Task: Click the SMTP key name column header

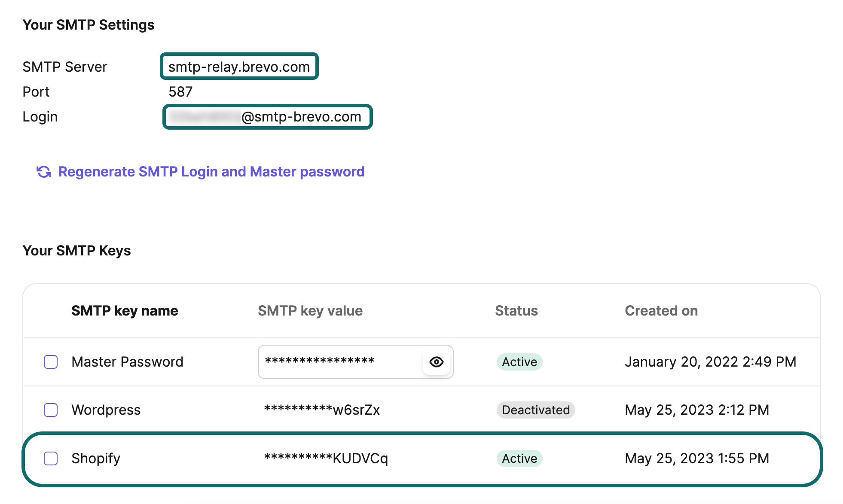Action: [x=125, y=310]
